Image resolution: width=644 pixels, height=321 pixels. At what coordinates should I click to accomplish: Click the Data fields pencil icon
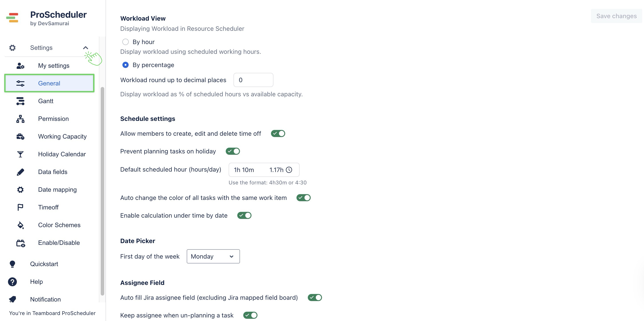point(20,172)
